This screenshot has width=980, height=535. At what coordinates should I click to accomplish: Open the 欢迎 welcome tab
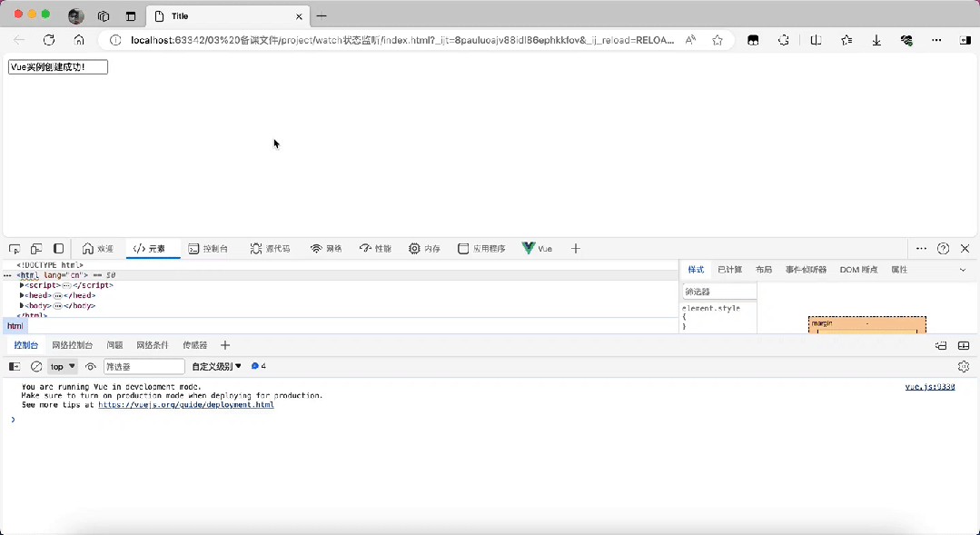coord(98,249)
